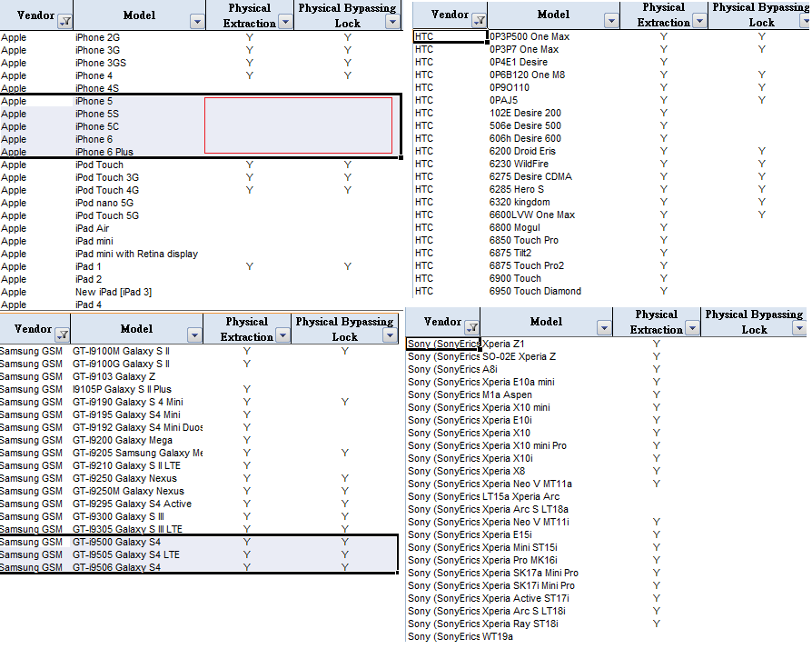Open the Vendor filter in the Samsung table
Image resolution: width=812 pixels, height=649 pixels.
[x=63, y=334]
